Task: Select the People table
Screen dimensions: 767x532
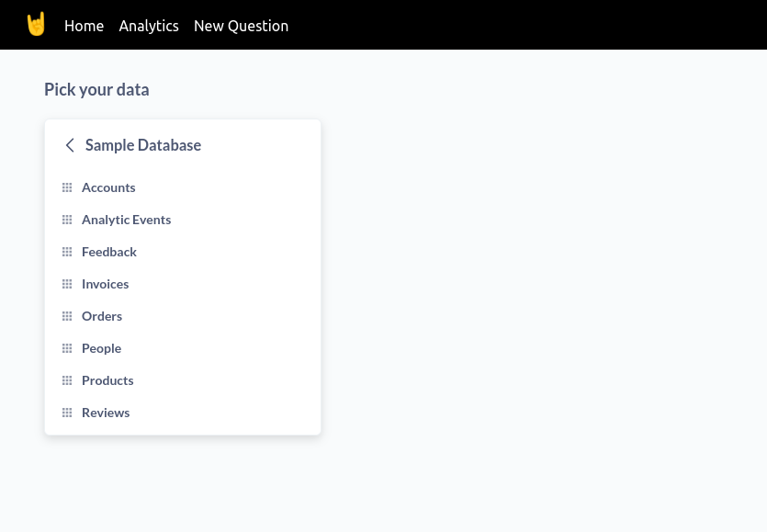Action: 101,348
